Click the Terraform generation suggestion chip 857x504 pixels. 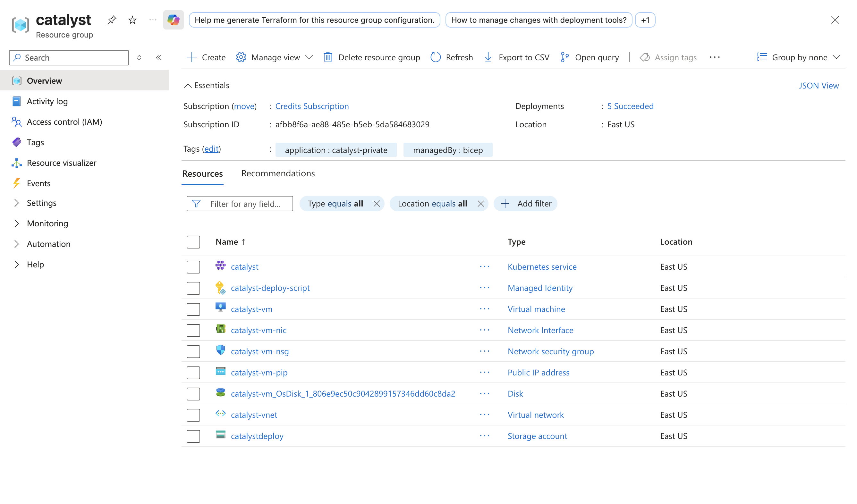click(x=314, y=20)
